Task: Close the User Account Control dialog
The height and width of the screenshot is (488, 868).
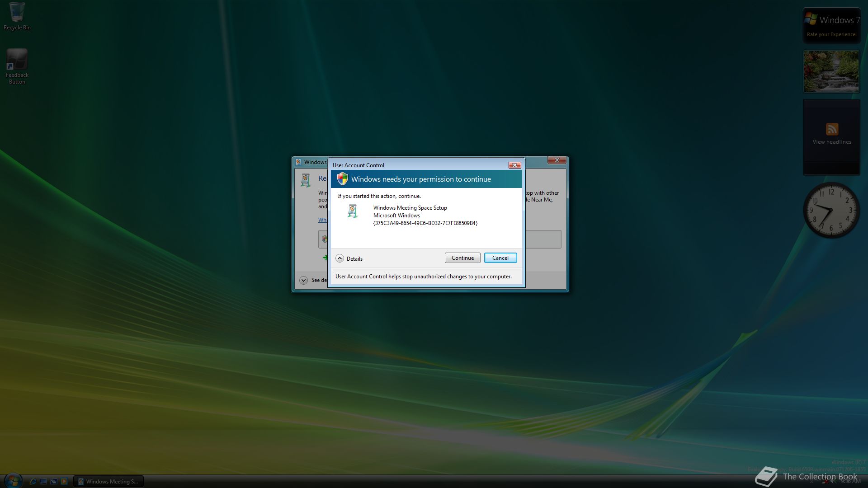Action: coord(514,165)
